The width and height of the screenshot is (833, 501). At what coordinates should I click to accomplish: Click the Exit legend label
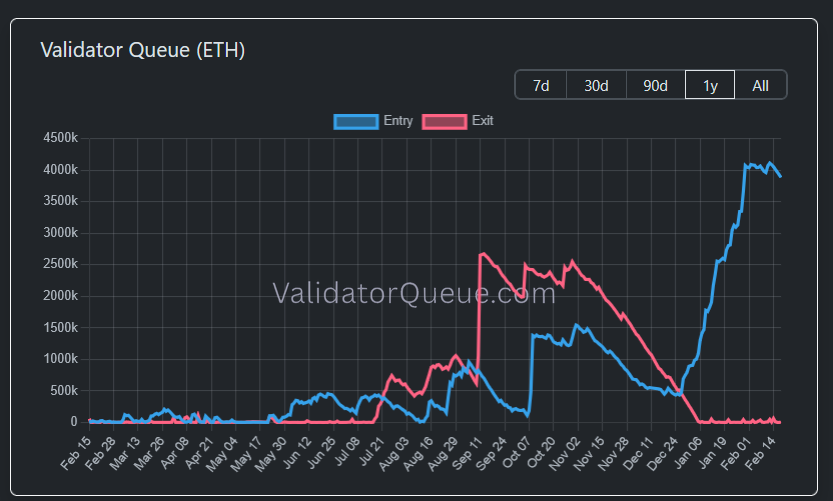coord(482,121)
